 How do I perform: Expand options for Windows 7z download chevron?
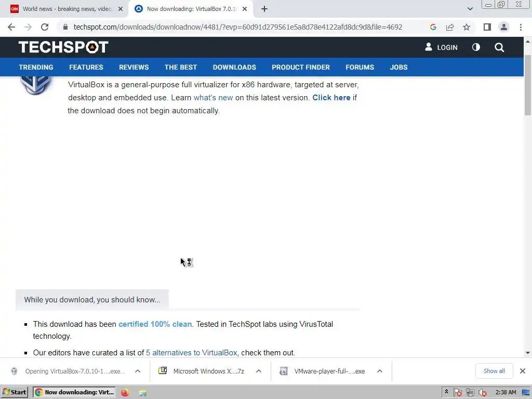pyautogui.click(x=259, y=371)
